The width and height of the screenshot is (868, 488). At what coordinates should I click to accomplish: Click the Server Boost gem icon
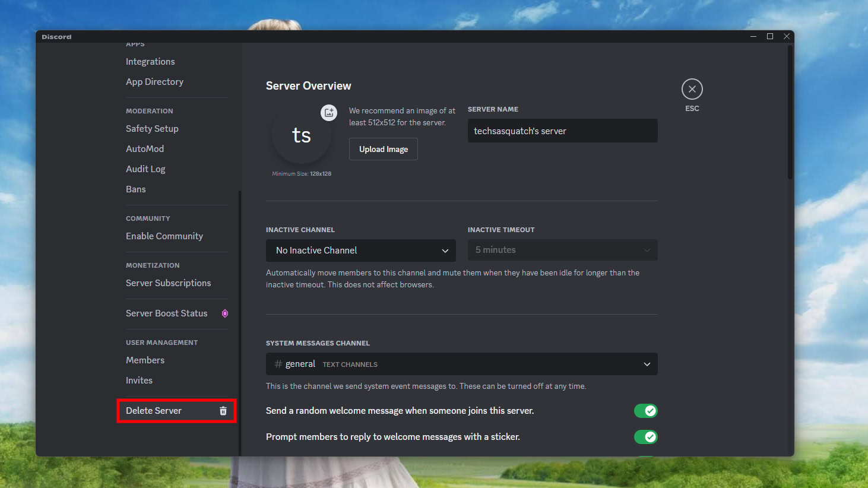[x=225, y=313]
